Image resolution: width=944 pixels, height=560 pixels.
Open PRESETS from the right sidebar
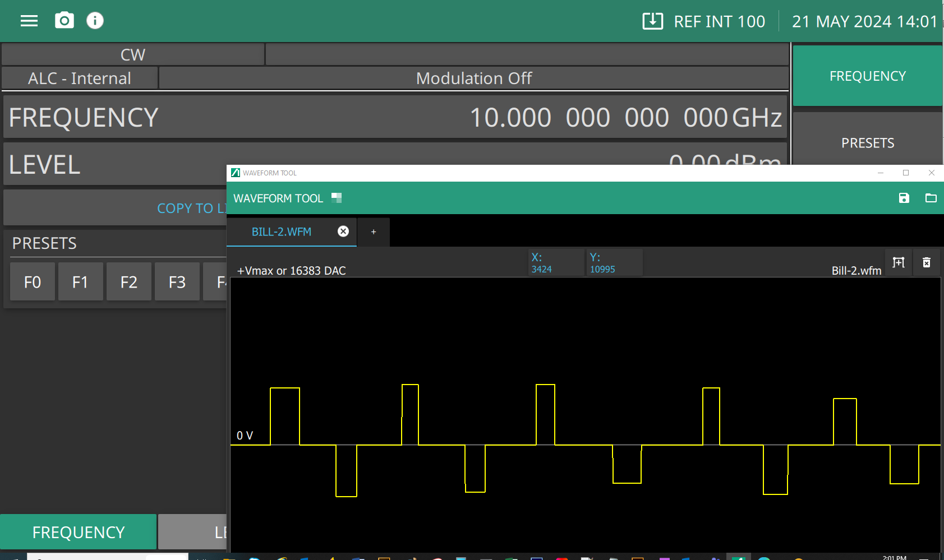(867, 143)
